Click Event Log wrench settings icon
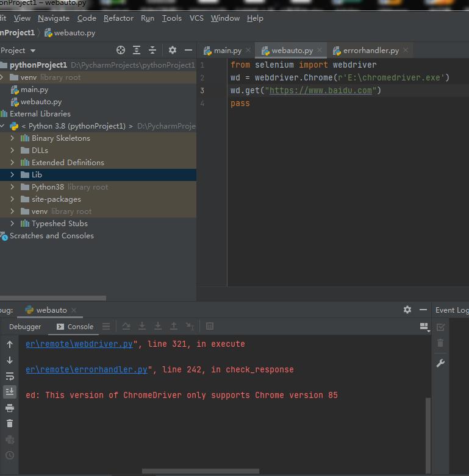The width and height of the screenshot is (469, 476). tap(440, 363)
